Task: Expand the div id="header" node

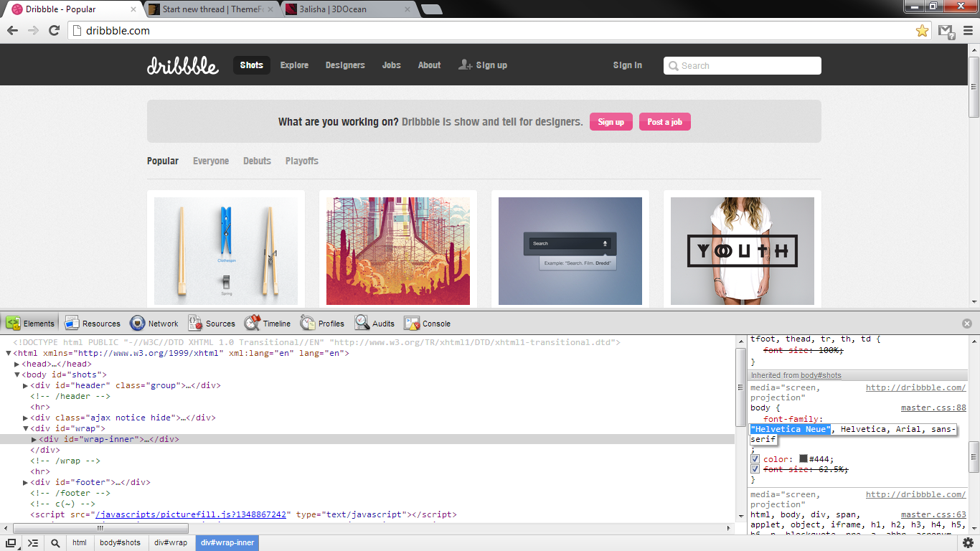Action: (x=26, y=386)
